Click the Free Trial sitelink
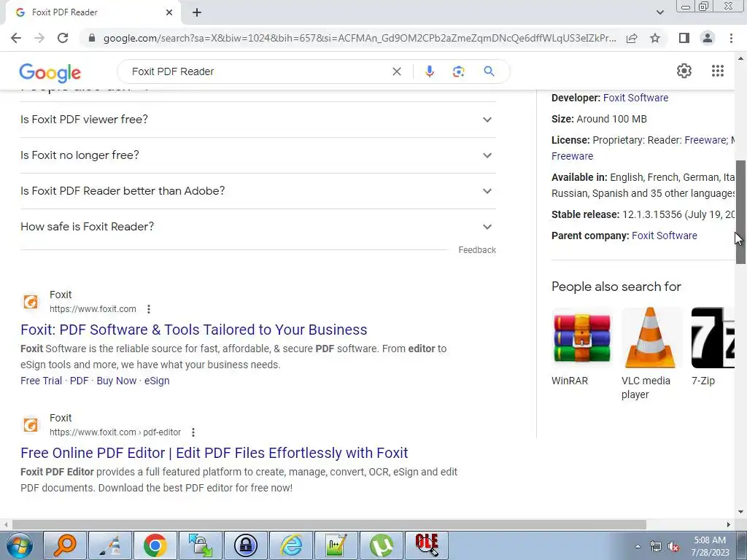The height and width of the screenshot is (560, 747). click(x=41, y=381)
